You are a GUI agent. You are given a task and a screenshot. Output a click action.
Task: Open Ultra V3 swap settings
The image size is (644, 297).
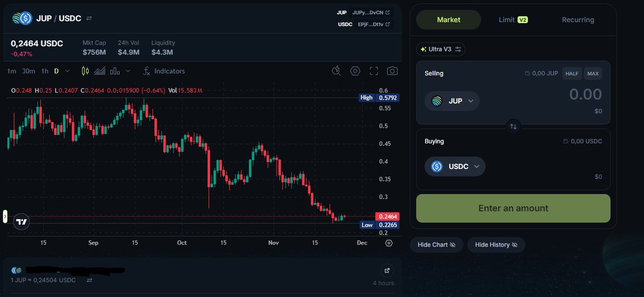[441, 49]
